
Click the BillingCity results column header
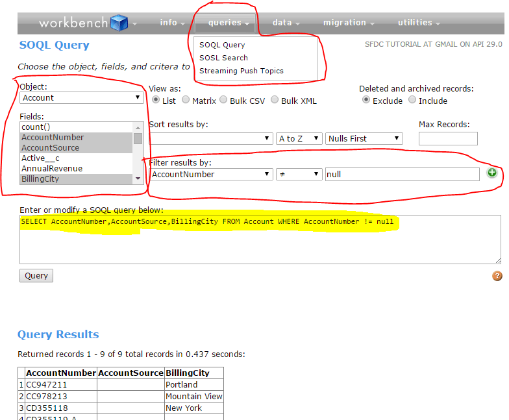(x=193, y=373)
